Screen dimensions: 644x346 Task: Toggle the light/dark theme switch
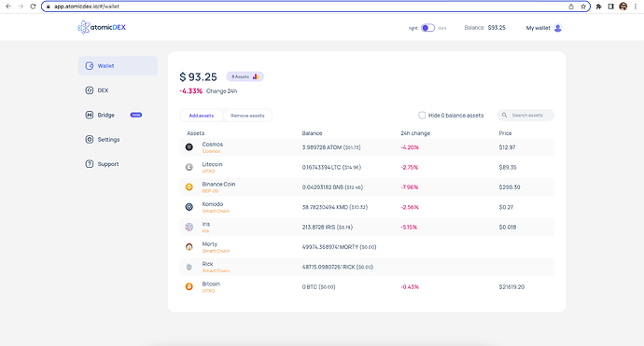pyautogui.click(x=427, y=28)
